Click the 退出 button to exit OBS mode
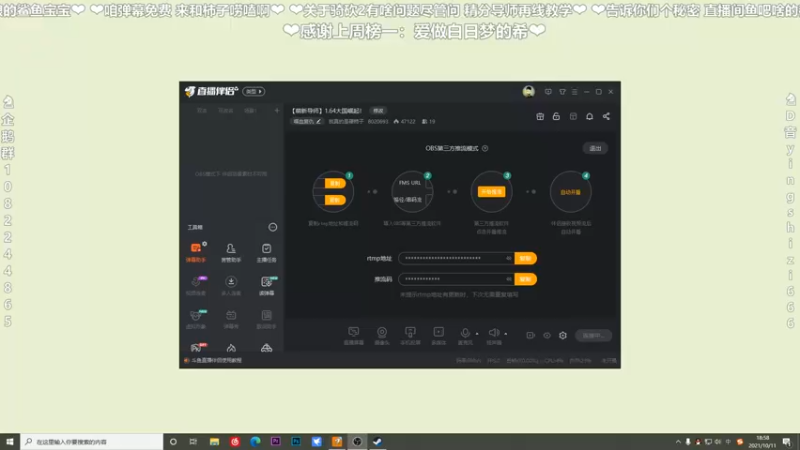800x450 pixels. (595, 148)
